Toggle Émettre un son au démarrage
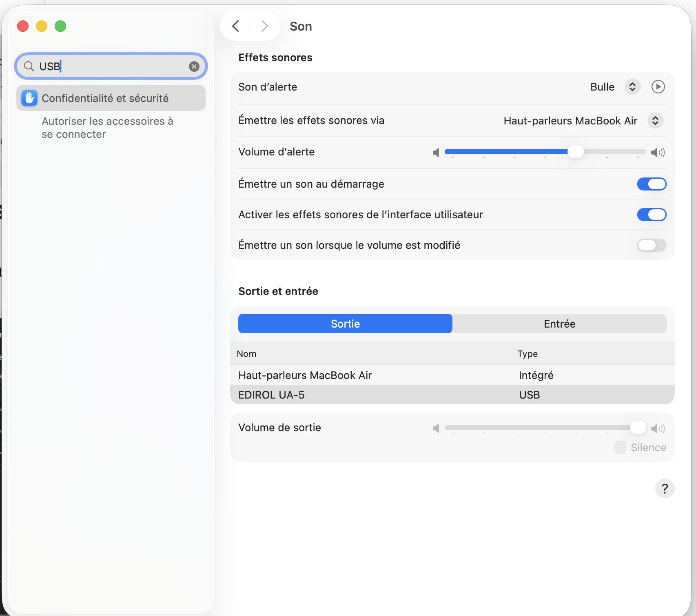 [651, 184]
